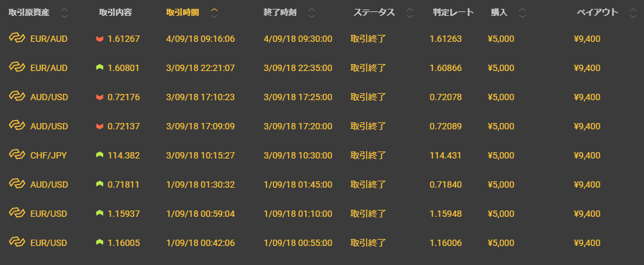Click the red down arrow next to 1.61267
The image size is (644, 265).
99,39
